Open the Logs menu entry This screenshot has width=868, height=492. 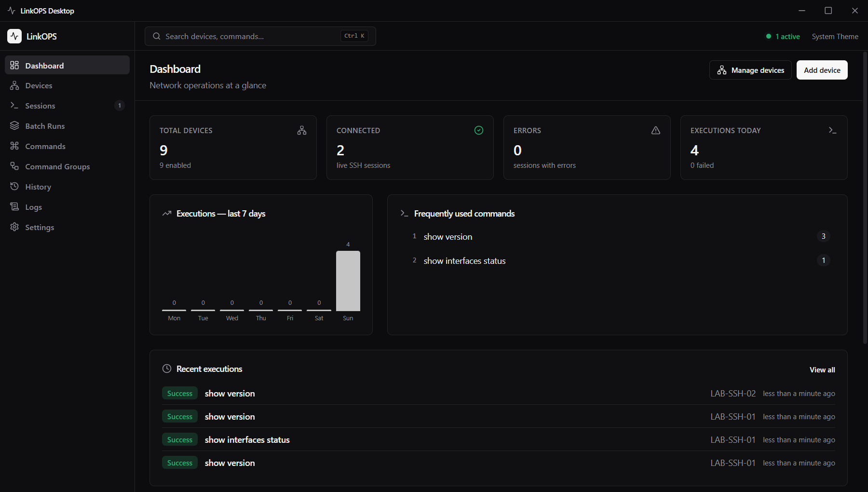pyautogui.click(x=67, y=206)
